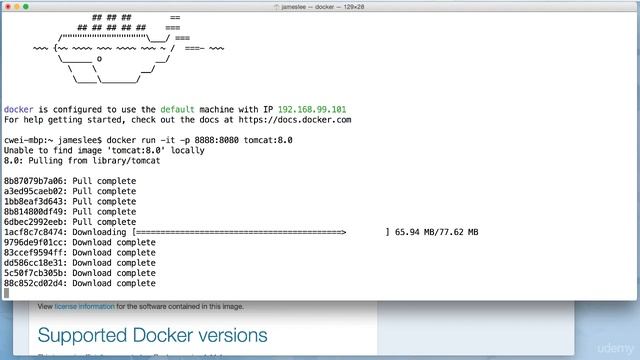Maximize Terminal with the green button
The width and height of the screenshot is (640, 360).
(26, 7)
